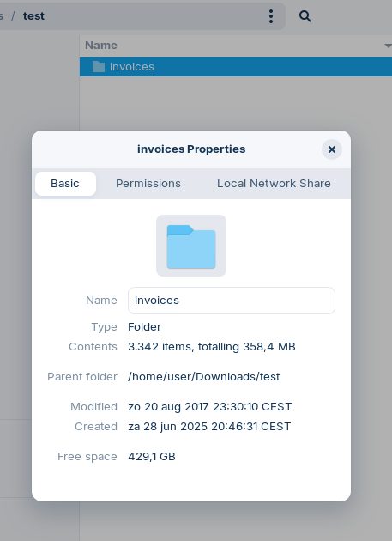Select the Basic tab
The image size is (392, 541).
click(65, 184)
